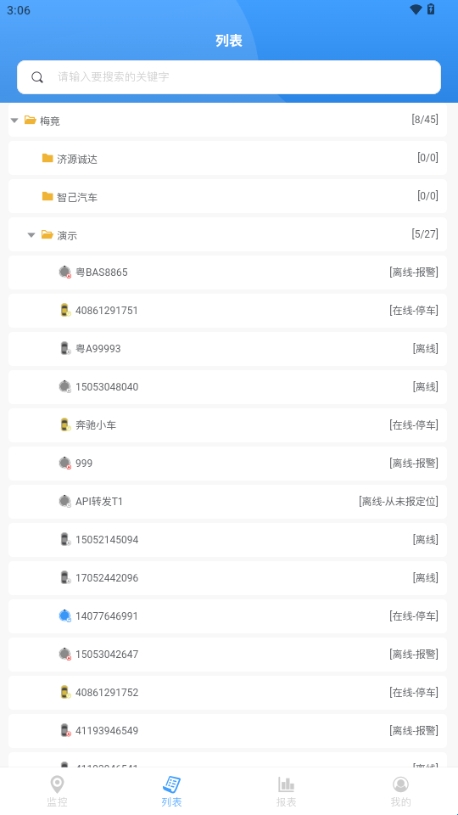This screenshot has width=458, height=815.
Task: Tap the yellow car icon for 奔驰小车
Action: (65, 425)
